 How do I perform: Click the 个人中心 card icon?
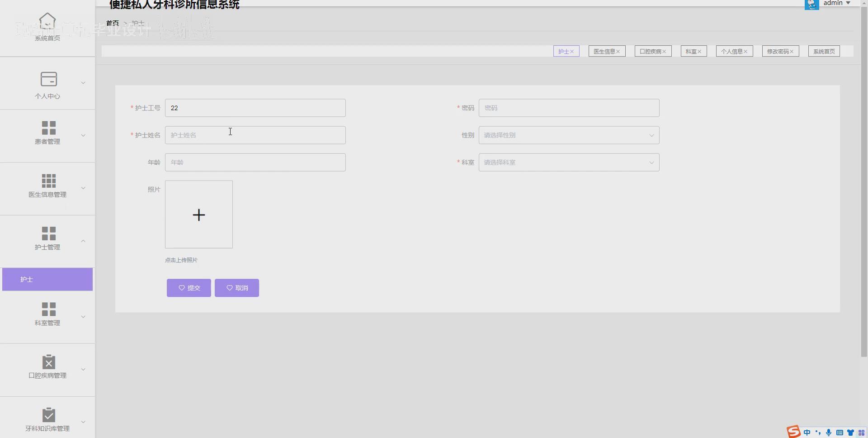(x=48, y=79)
